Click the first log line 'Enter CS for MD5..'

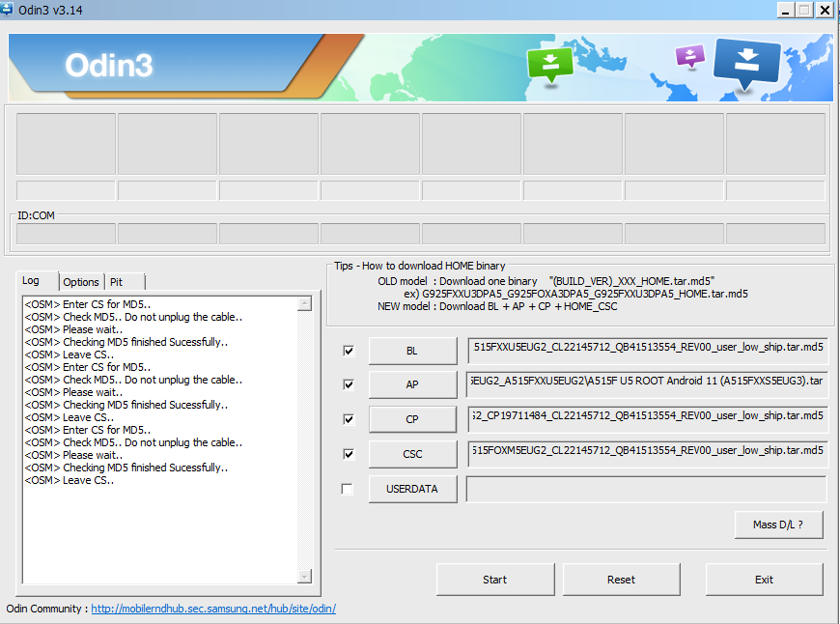[87, 304]
